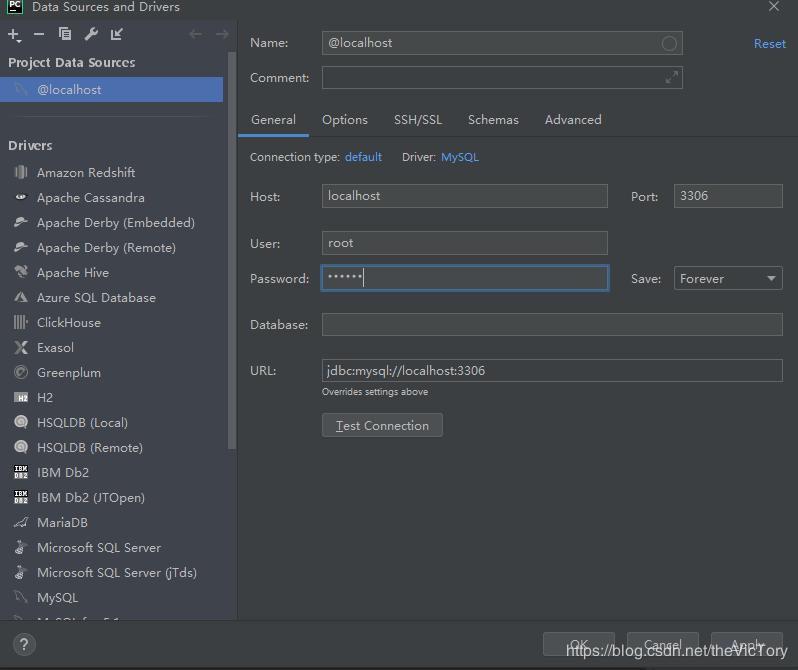Switch to the Options tab

345,120
